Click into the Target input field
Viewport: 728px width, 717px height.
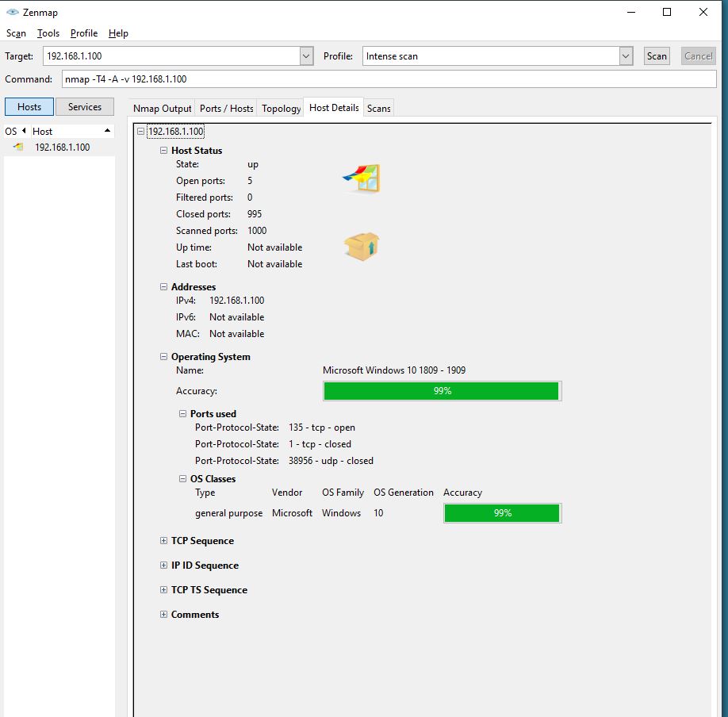[172, 56]
